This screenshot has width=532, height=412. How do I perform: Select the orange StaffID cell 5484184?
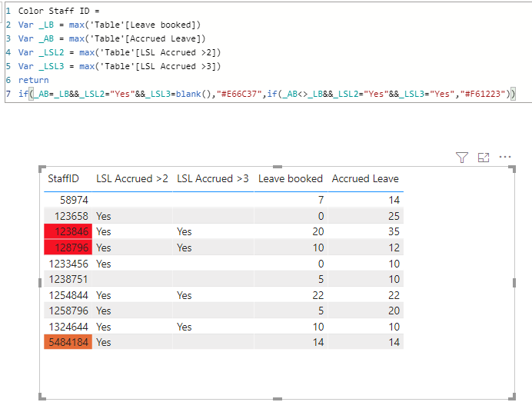[x=68, y=342]
